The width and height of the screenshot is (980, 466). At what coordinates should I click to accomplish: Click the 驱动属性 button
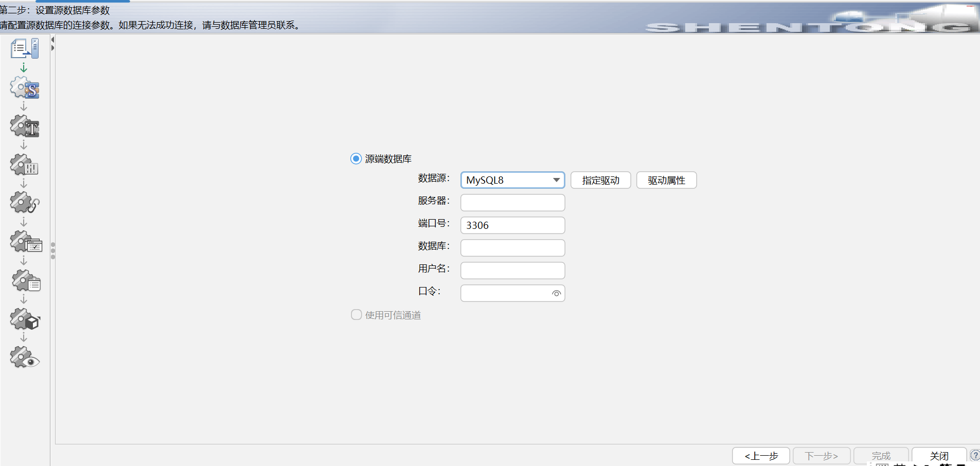(x=667, y=180)
